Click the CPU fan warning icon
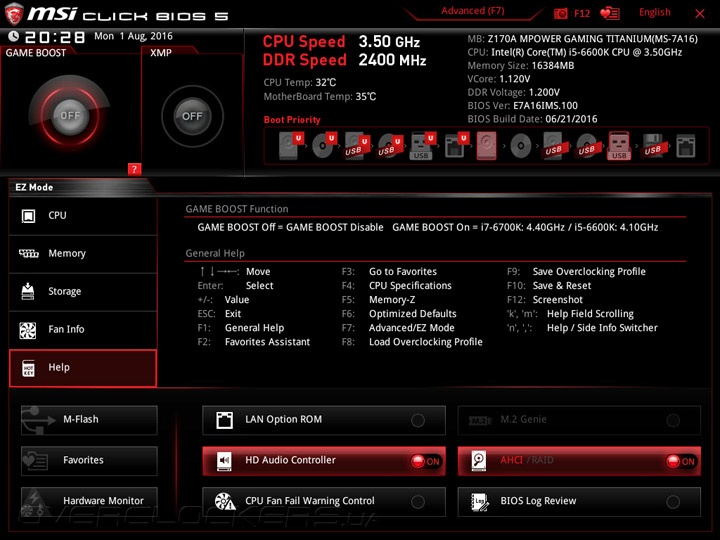The height and width of the screenshot is (540, 720). [x=225, y=501]
